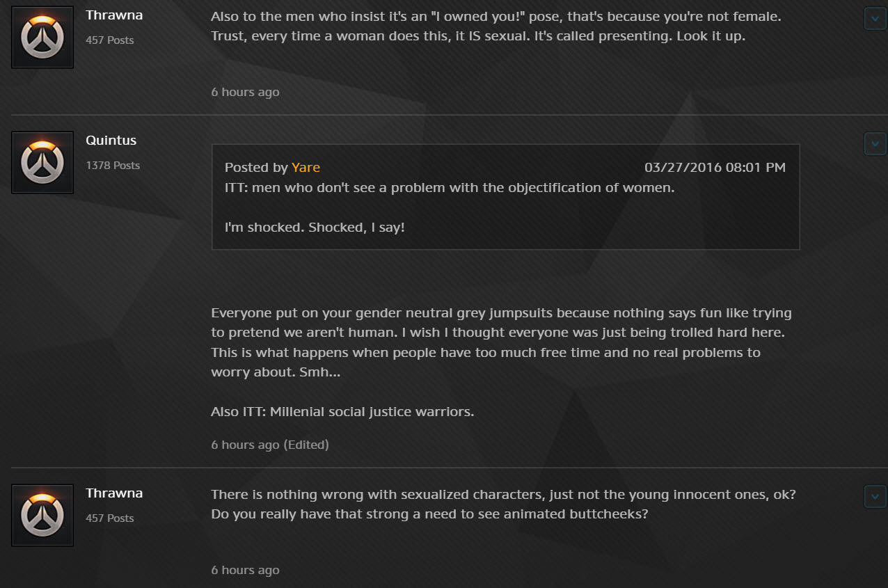Open the Quintus username profile link
The width and height of the screenshot is (888, 588).
pyautogui.click(x=111, y=140)
